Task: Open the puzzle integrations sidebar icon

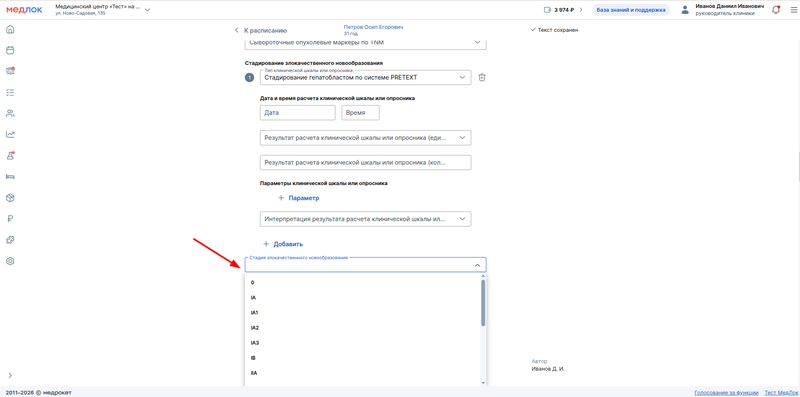Action: click(10, 240)
